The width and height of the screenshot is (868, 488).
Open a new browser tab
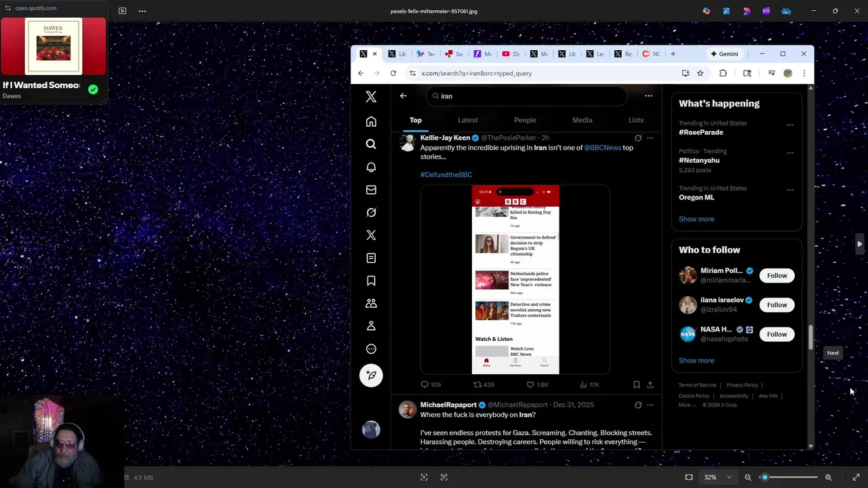(673, 54)
